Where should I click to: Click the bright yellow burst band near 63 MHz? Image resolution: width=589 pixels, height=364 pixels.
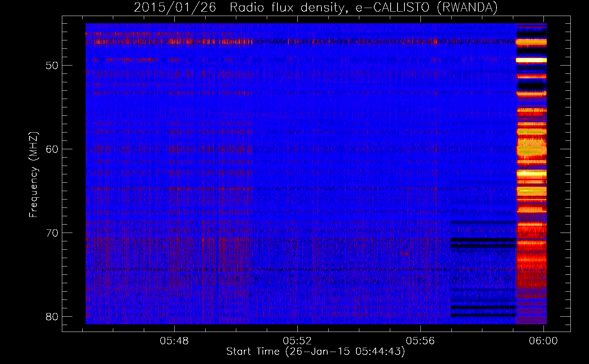click(531, 174)
